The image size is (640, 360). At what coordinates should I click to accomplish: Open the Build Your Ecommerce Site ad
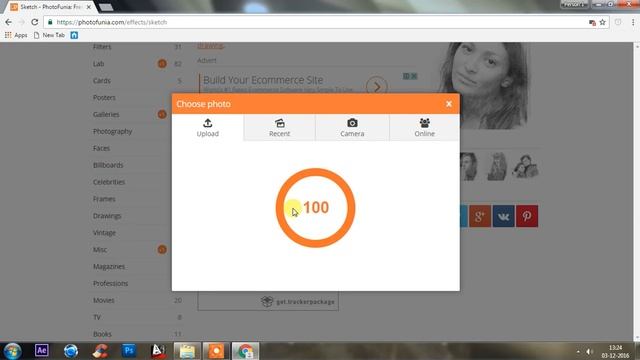coord(263,80)
